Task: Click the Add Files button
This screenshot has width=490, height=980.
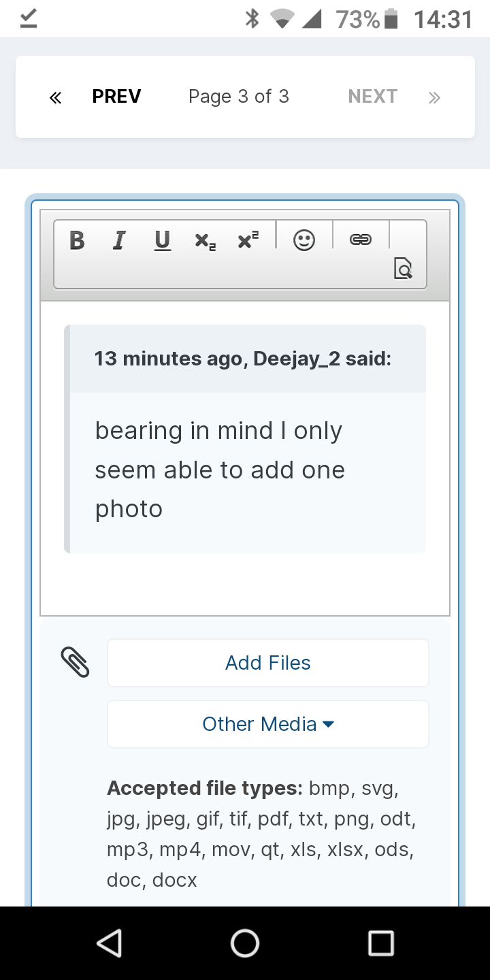Action: [x=268, y=663]
